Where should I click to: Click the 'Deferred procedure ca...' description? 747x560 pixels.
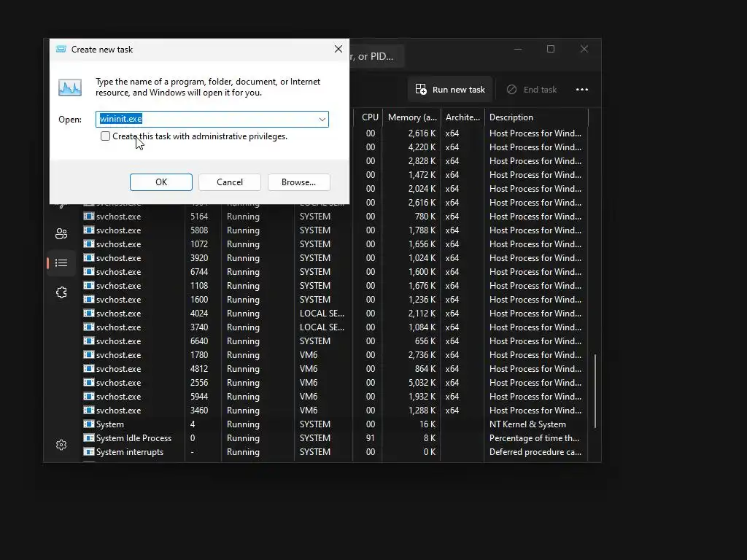pyautogui.click(x=535, y=452)
